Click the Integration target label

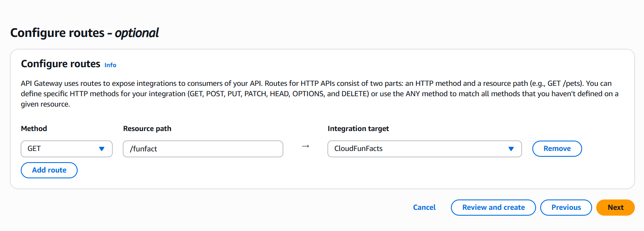click(x=358, y=129)
